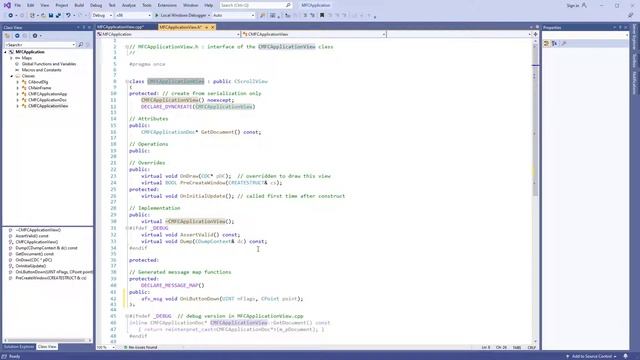The image size is (640, 360).
Task: Click the notifications bell in status bar
Action: pos(625,356)
